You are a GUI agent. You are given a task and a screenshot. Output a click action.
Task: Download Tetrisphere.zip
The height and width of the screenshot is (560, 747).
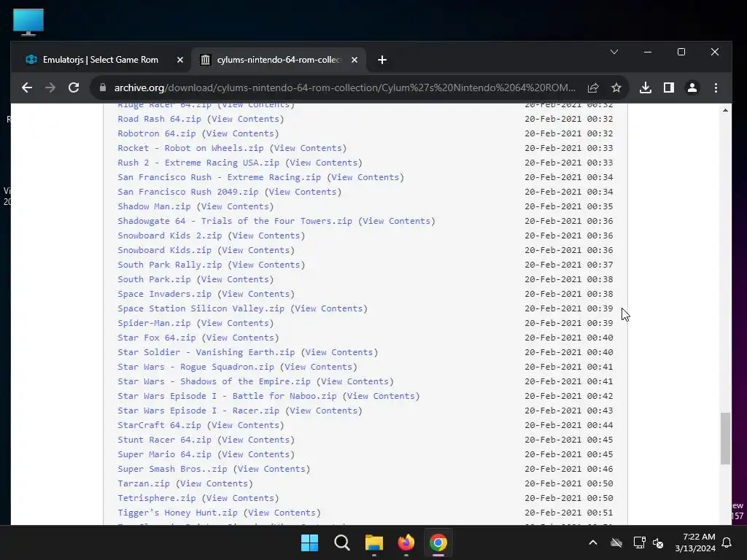(x=157, y=498)
